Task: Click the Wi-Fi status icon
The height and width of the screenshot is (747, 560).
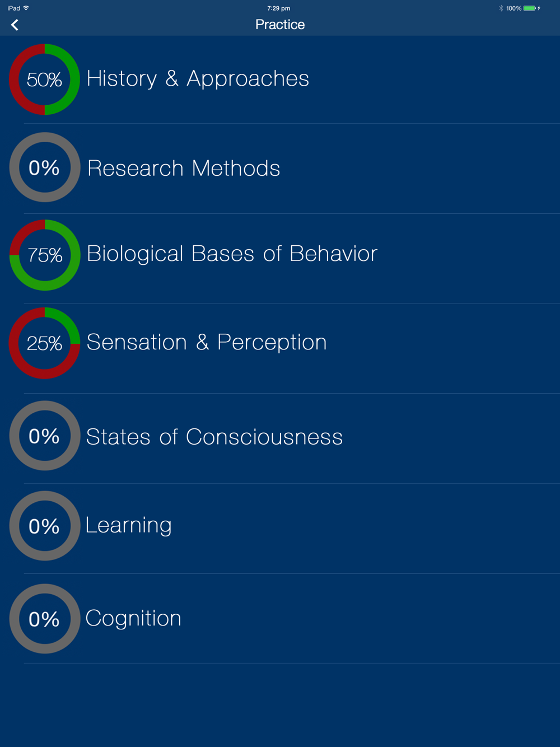Action: pyautogui.click(x=26, y=8)
